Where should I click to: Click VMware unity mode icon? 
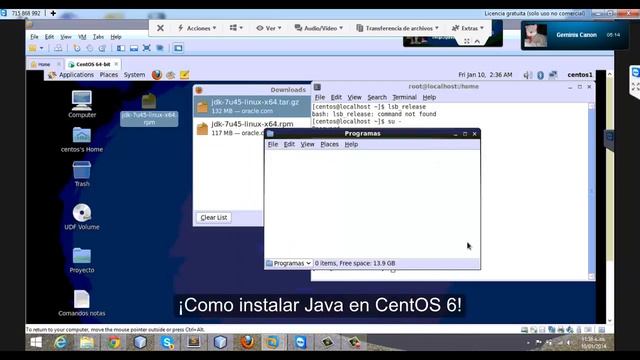pos(160,48)
